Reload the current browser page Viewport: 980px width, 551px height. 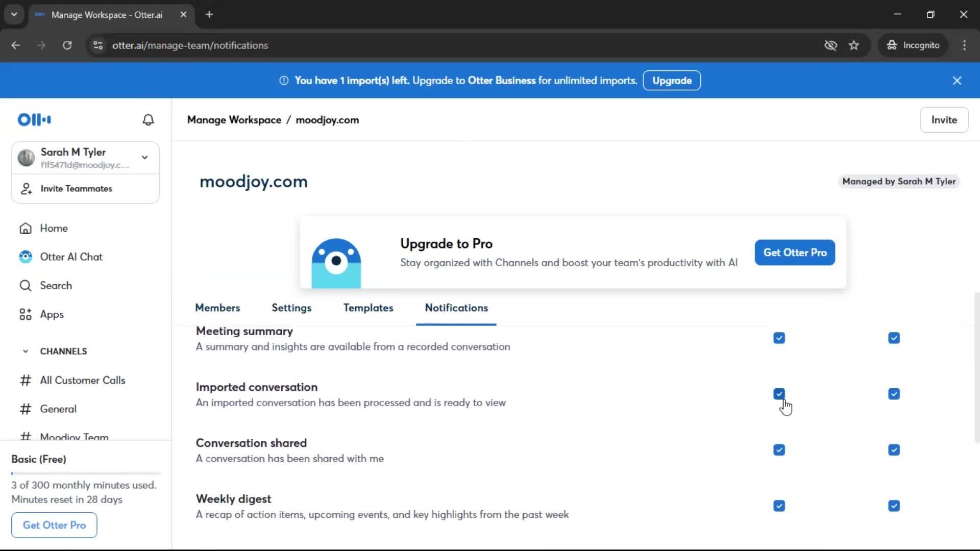(67, 45)
